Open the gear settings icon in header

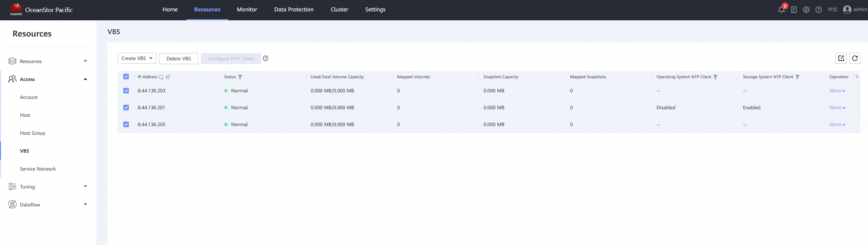tap(806, 10)
